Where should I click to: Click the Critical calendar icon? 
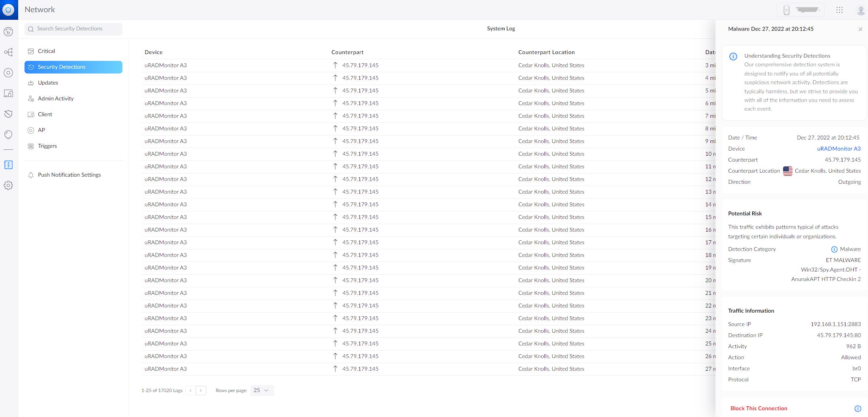pyautogui.click(x=31, y=51)
